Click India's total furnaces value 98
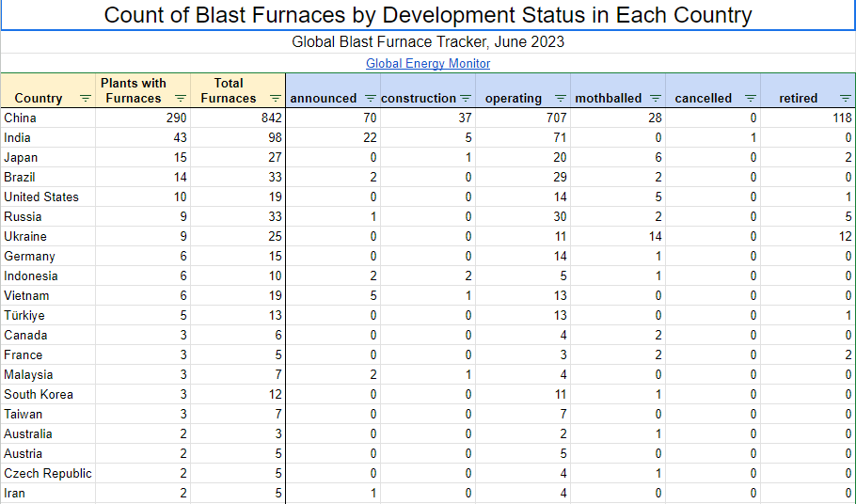 coord(275,137)
